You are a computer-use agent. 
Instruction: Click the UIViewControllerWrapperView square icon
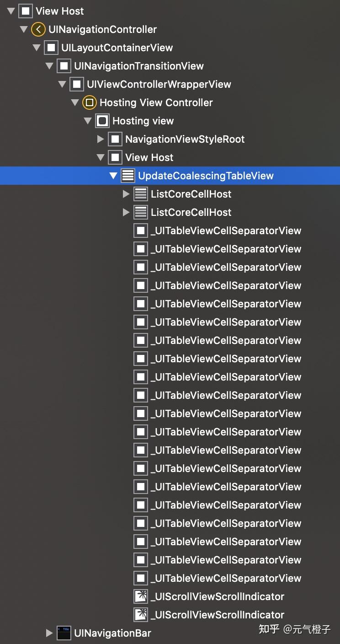coord(76,85)
